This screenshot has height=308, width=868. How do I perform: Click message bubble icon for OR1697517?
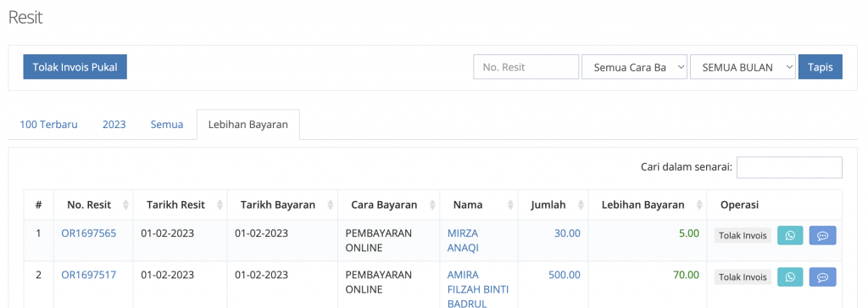pos(822,277)
